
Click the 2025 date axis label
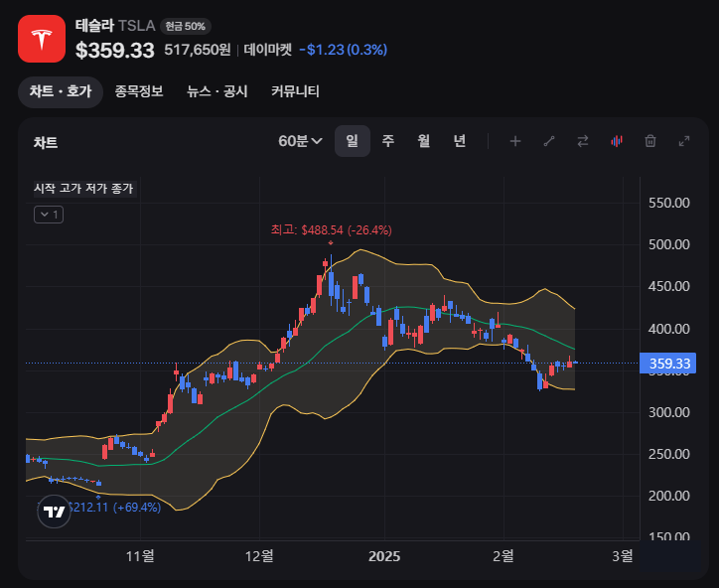(x=384, y=556)
